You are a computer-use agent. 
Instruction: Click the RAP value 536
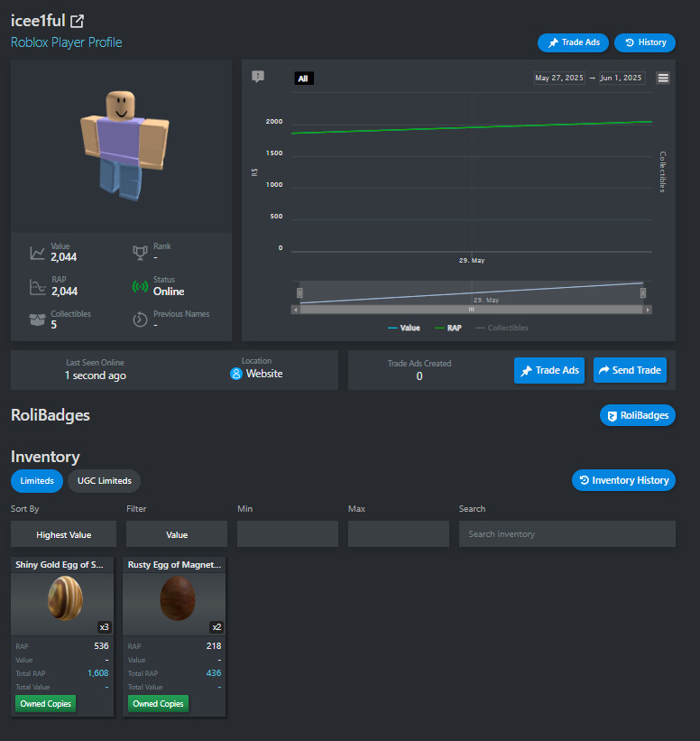pyautogui.click(x=101, y=646)
